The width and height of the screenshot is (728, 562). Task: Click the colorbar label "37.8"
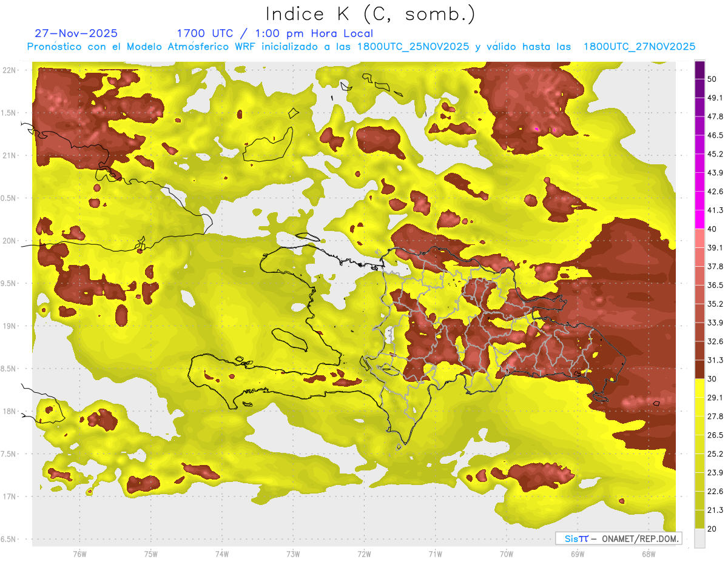715,267
